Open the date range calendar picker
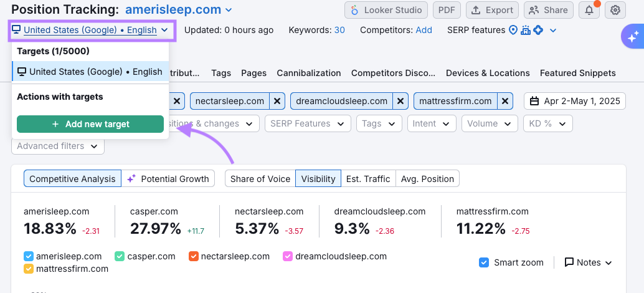 (574, 101)
